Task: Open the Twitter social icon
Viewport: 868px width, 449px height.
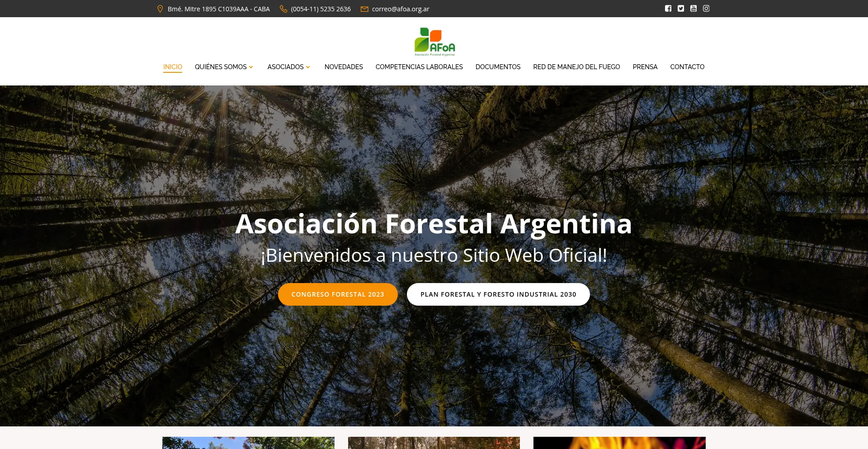Action: [681, 9]
